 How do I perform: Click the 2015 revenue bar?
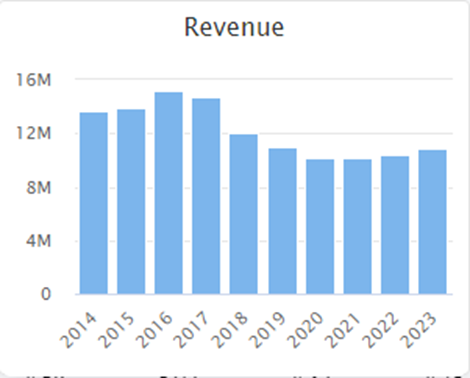(131, 202)
